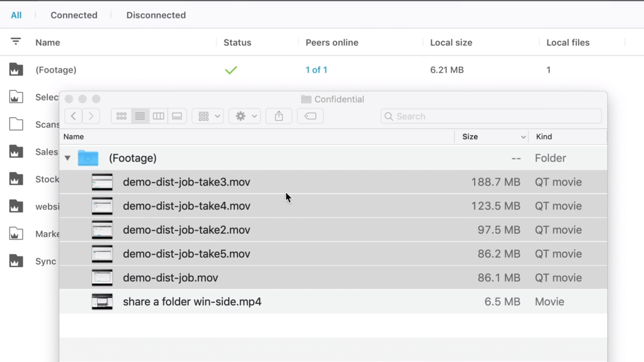Switch to the Disconnected tab

(156, 15)
